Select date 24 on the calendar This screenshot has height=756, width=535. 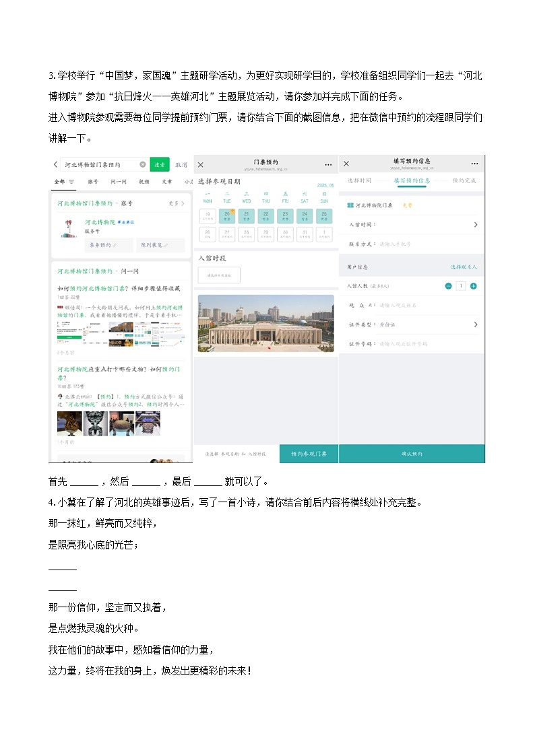pyautogui.click(x=305, y=216)
